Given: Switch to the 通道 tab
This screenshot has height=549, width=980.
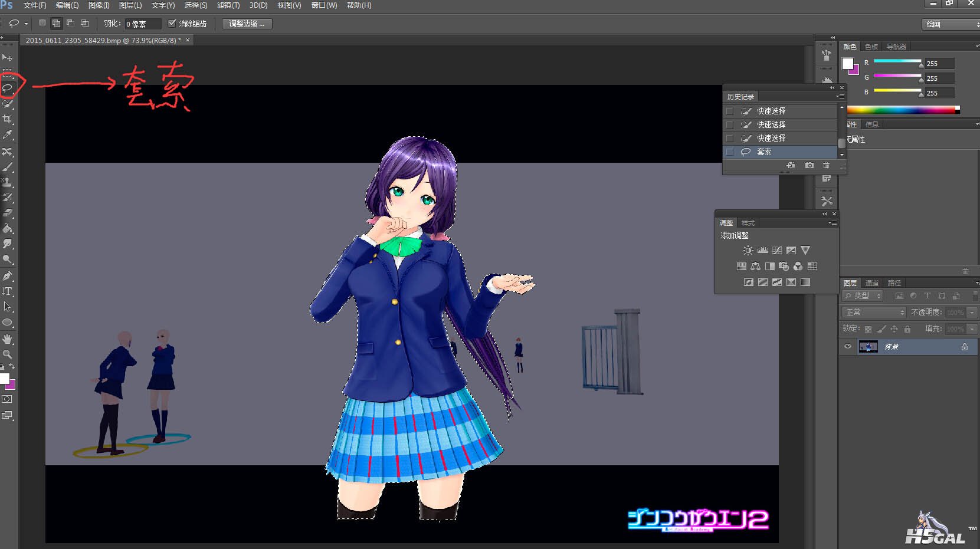Looking at the screenshot, I should 872,283.
